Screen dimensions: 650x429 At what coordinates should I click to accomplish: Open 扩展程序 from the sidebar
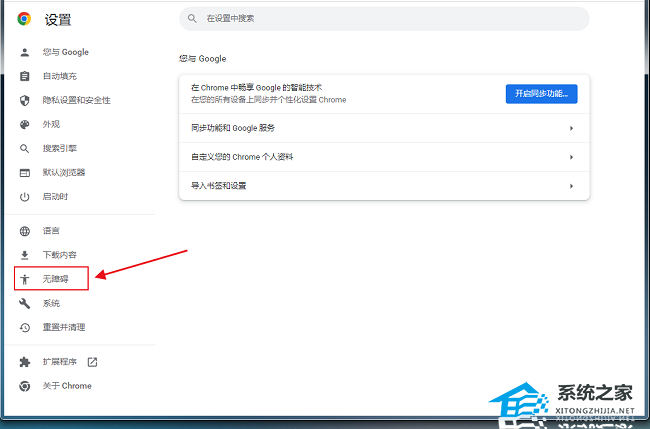[60, 362]
